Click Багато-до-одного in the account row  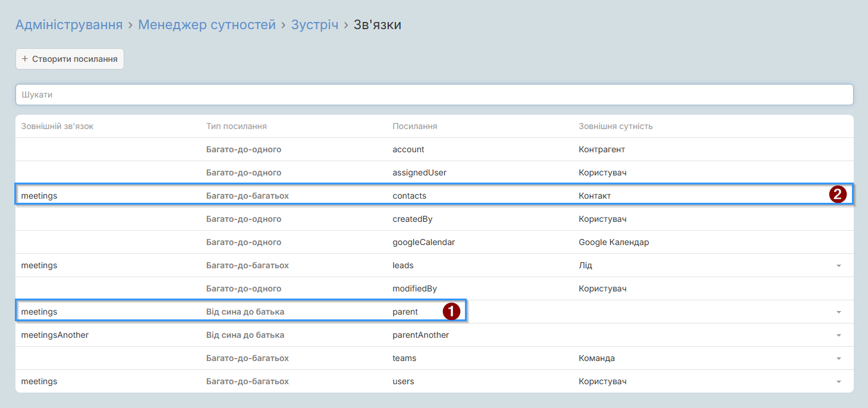click(x=244, y=149)
